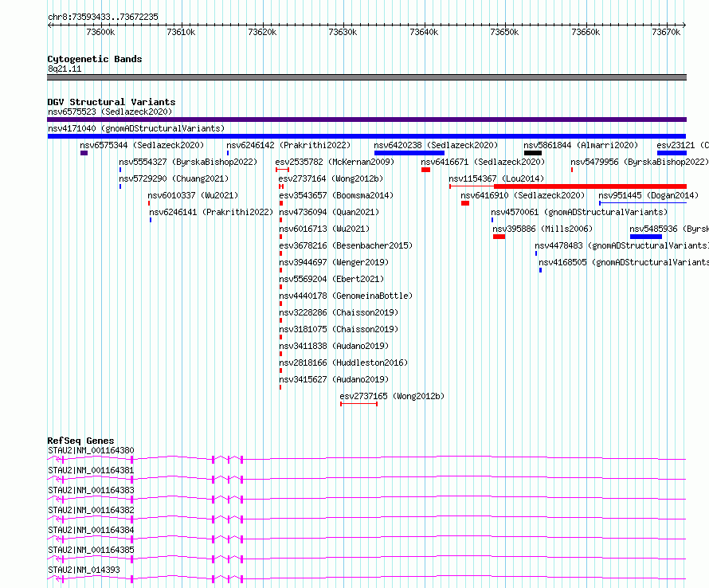Image resolution: width=709 pixels, height=588 pixels.
Task: Click nsv4168505 gnomAD variant label
Action: [x=624, y=262]
